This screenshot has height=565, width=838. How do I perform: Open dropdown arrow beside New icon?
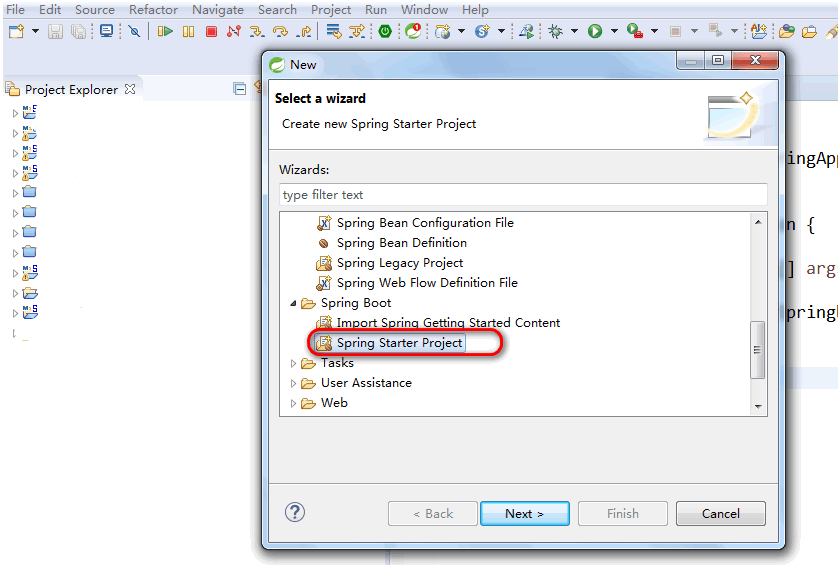pos(35,31)
